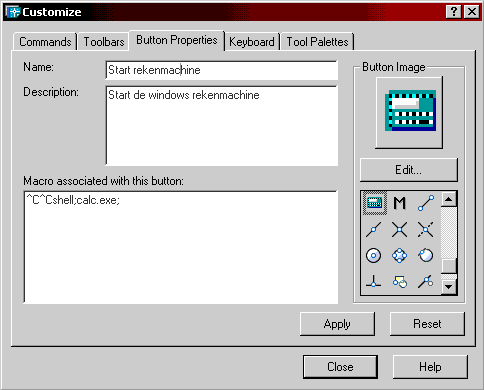Select the perpendicular snap icon
Viewport: 484px width, 390px height.
[x=374, y=282]
